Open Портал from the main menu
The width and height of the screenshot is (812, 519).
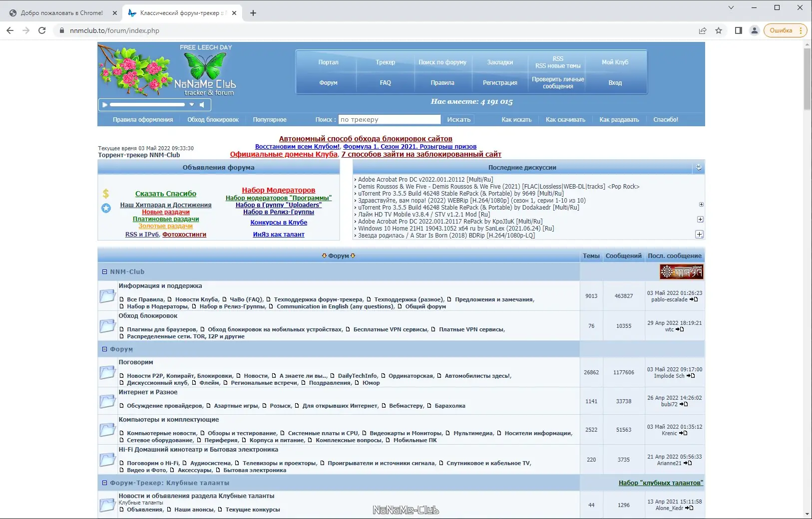point(328,62)
